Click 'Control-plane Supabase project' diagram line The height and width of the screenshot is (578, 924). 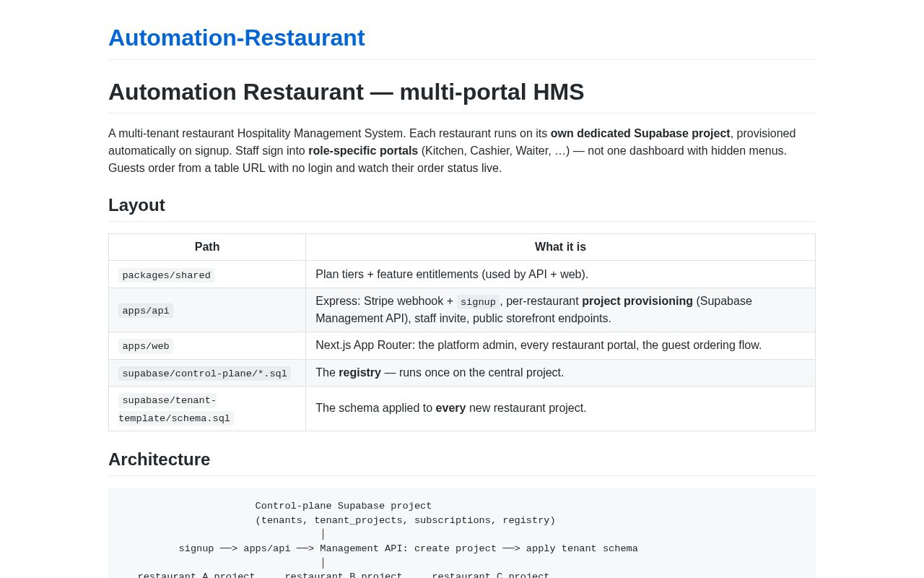[x=344, y=506]
